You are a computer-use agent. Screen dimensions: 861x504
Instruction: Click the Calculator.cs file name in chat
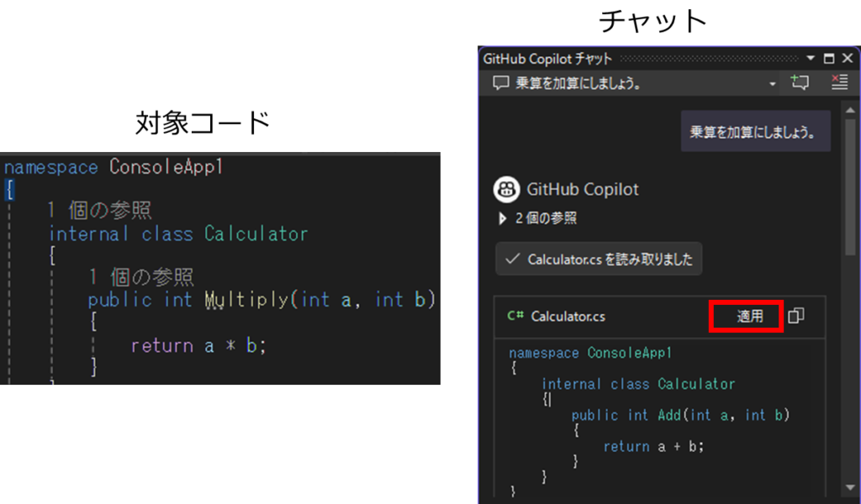568,317
